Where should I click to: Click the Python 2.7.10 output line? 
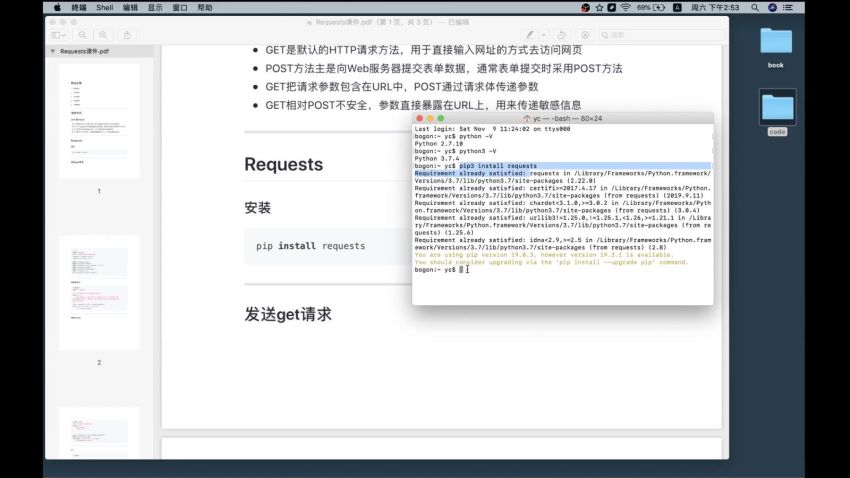pos(439,144)
